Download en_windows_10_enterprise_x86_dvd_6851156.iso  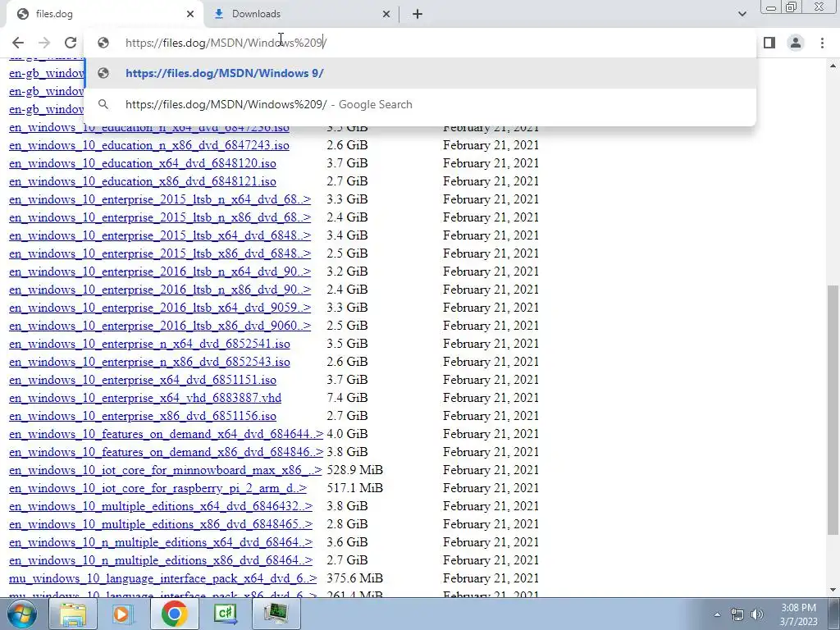[x=143, y=416]
